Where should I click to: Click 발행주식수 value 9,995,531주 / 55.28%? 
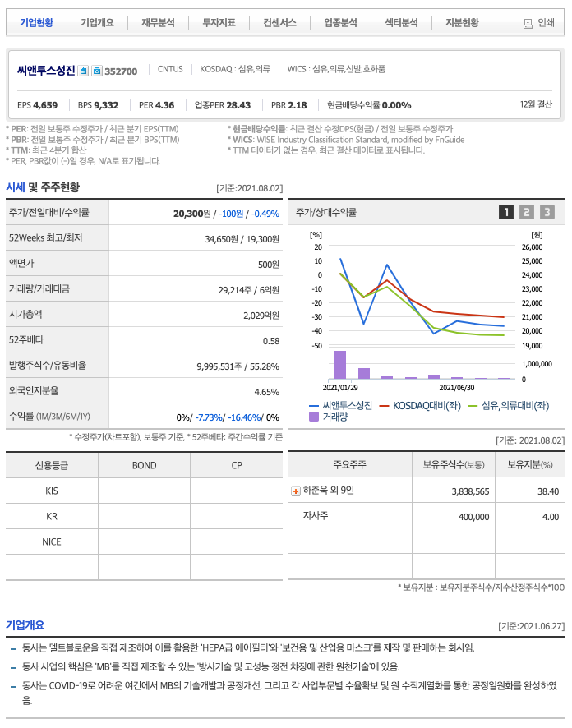(238, 366)
